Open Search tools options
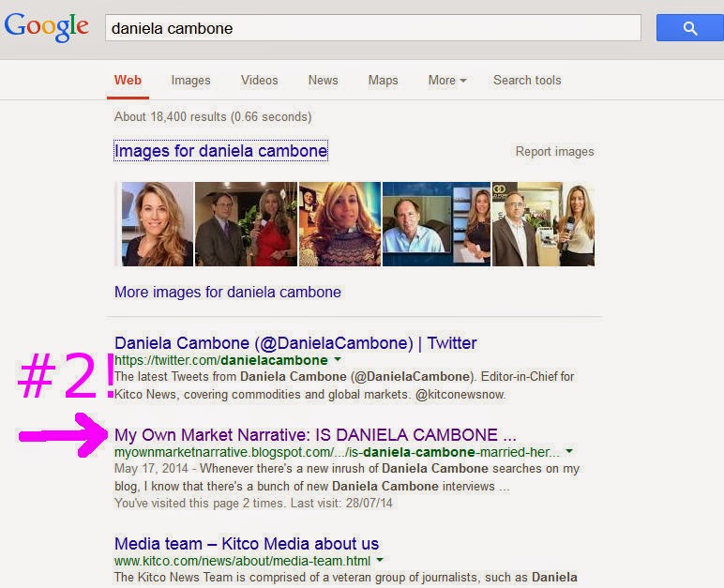This screenshot has height=588, width=724. [527, 80]
